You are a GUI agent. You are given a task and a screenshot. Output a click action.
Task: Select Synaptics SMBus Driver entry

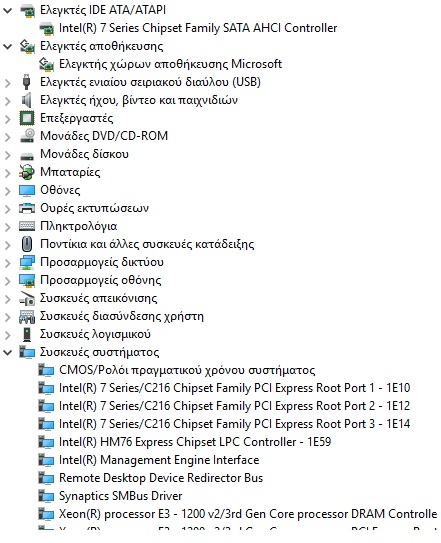tap(121, 496)
